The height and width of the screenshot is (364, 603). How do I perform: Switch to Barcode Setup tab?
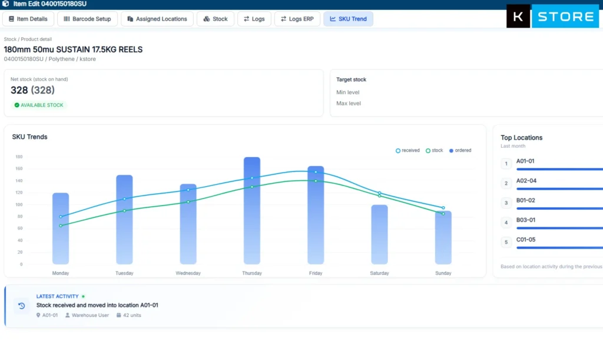(x=87, y=19)
